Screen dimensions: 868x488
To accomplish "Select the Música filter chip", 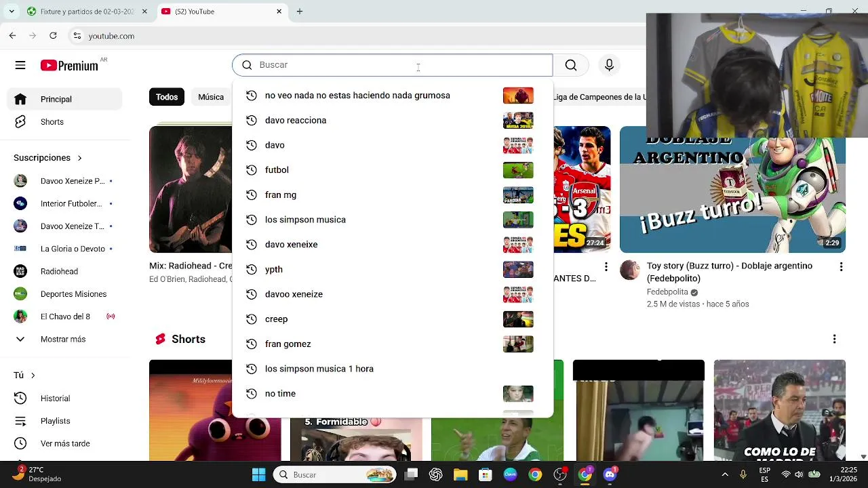I will click(x=211, y=97).
